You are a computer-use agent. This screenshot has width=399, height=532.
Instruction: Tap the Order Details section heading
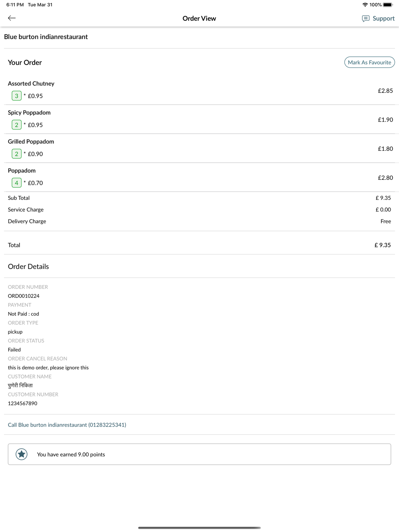(28, 266)
